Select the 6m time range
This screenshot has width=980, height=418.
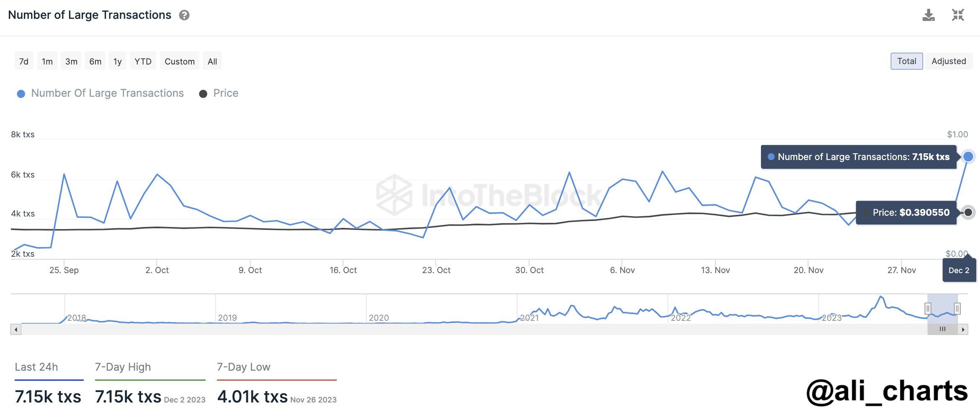pyautogui.click(x=95, y=61)
